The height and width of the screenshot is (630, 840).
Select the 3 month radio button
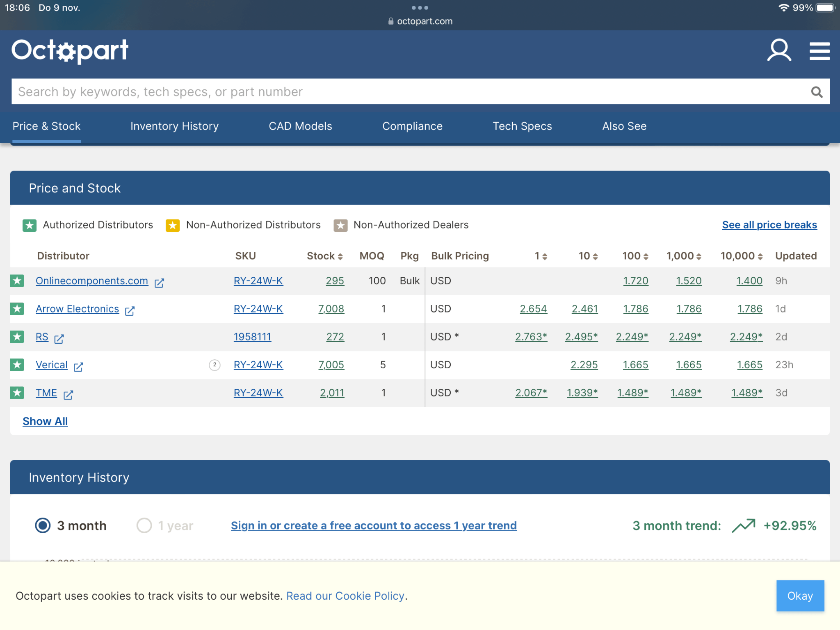pyautogui.click(x=43, y=525)
